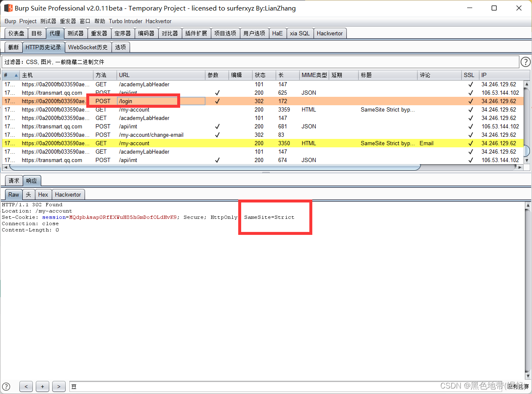Select the POST /login history row
532x394 pixels.
(x=263, y=101)
